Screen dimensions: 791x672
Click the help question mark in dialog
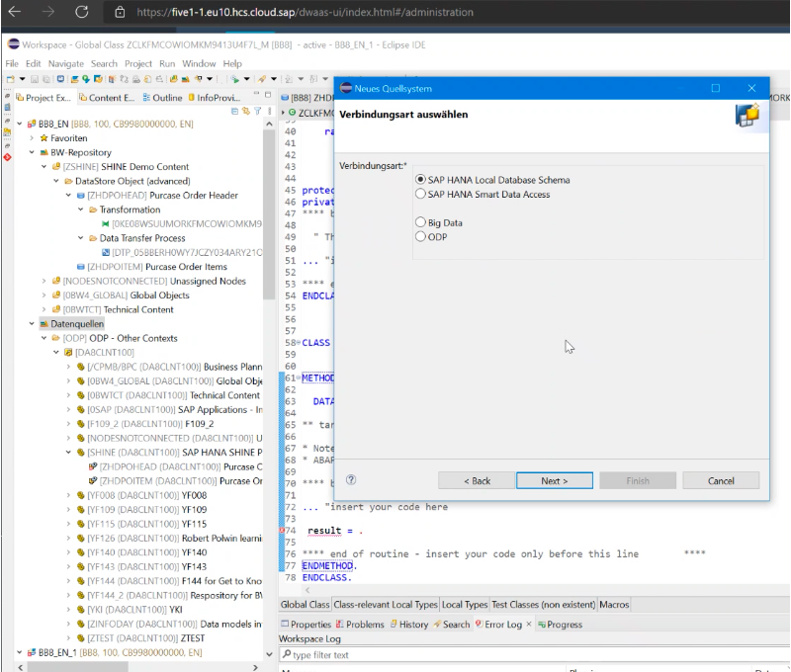tap(351, 480)
